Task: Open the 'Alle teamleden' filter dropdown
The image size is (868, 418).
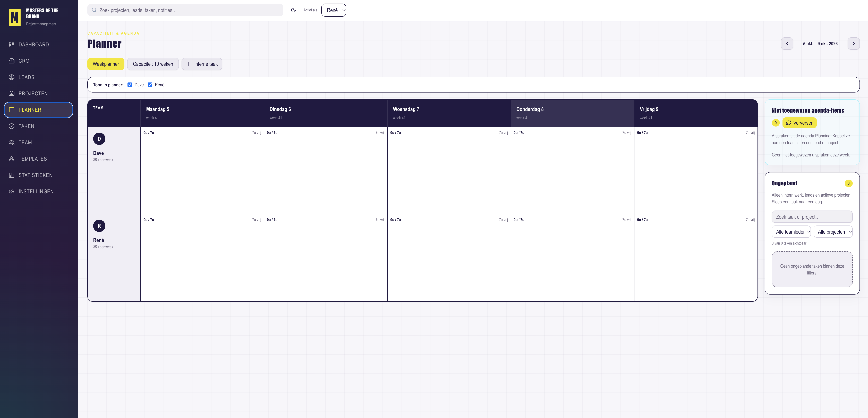Action: coord(791,232)
